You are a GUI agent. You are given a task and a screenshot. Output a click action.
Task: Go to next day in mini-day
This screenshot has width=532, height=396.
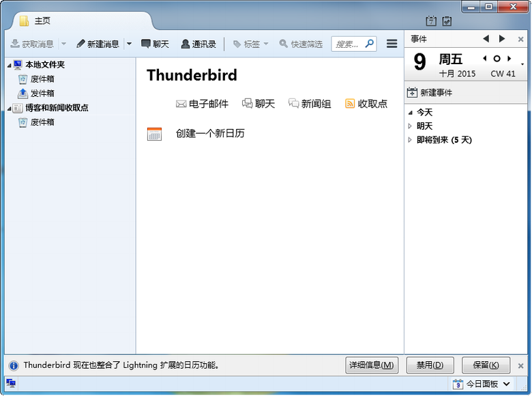[509, 59]
